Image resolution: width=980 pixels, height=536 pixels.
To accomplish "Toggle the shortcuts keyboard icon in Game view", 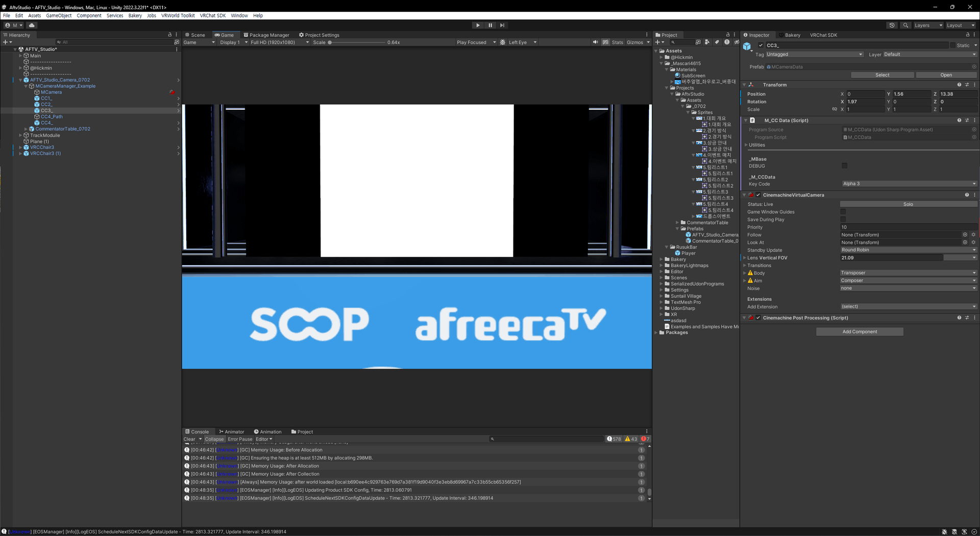I will click(x=605, y=42).
